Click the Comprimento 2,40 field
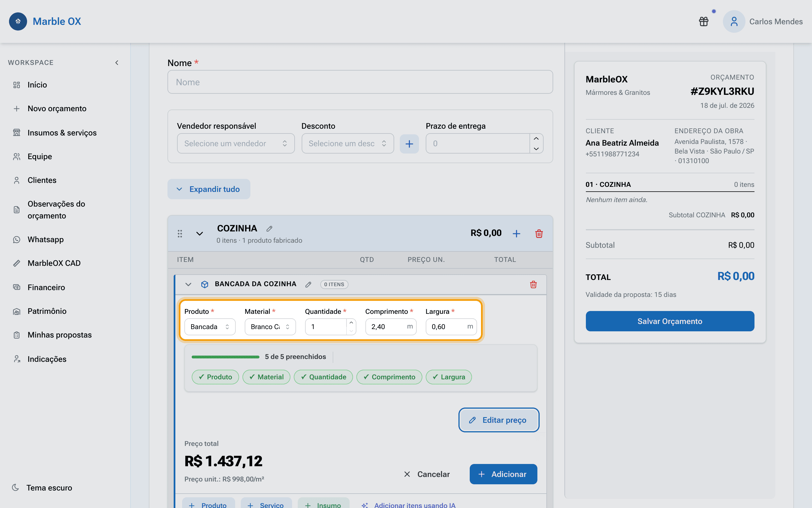Viewport: 812px width, 508px height. 390,327
